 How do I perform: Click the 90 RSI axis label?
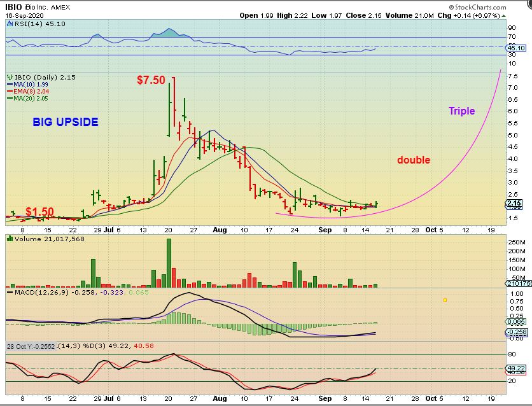coord(512,28)
